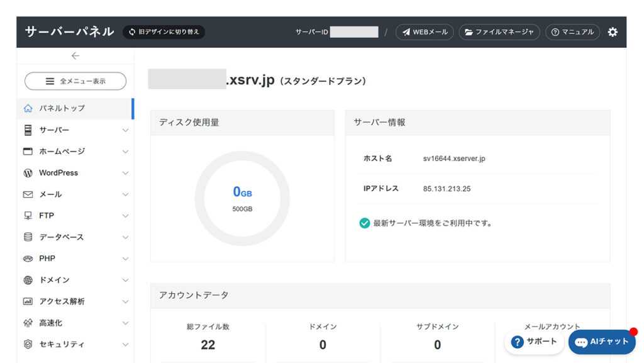Select パネルトップ in the sidebar
The height and width of the screenshot is (363, 644).
click(62, 108)
